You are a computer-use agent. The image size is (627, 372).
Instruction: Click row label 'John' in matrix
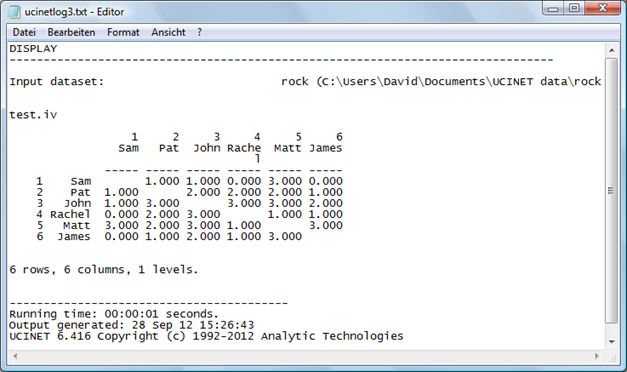pyautogui.click(x=78, y=204)
